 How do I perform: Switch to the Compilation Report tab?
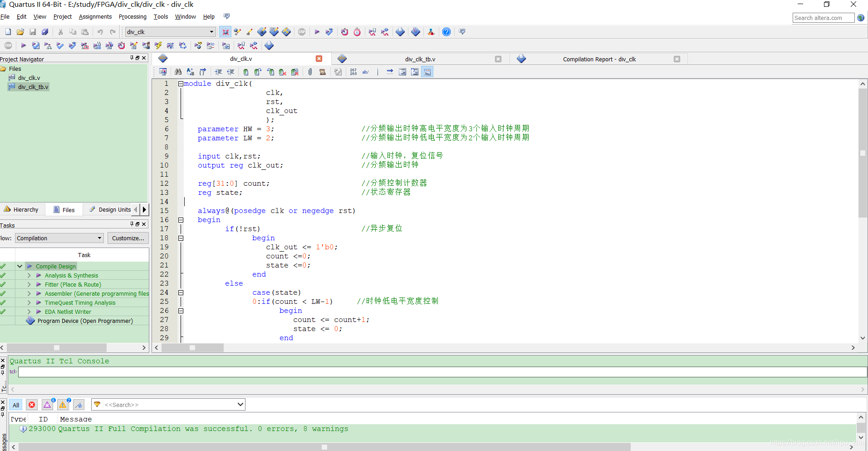[599, 59]
